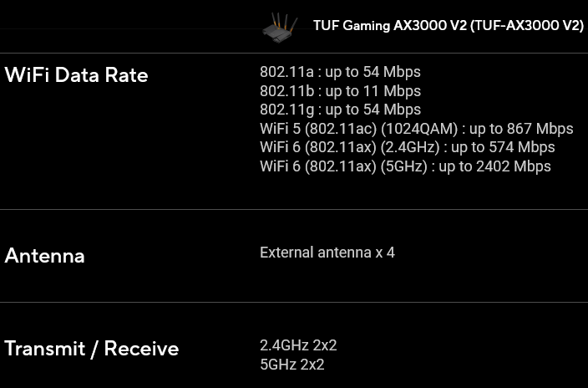Select the 5GHz 2x2 value
The width and height of the screenshot is (588, 388).
coord(291,365)
